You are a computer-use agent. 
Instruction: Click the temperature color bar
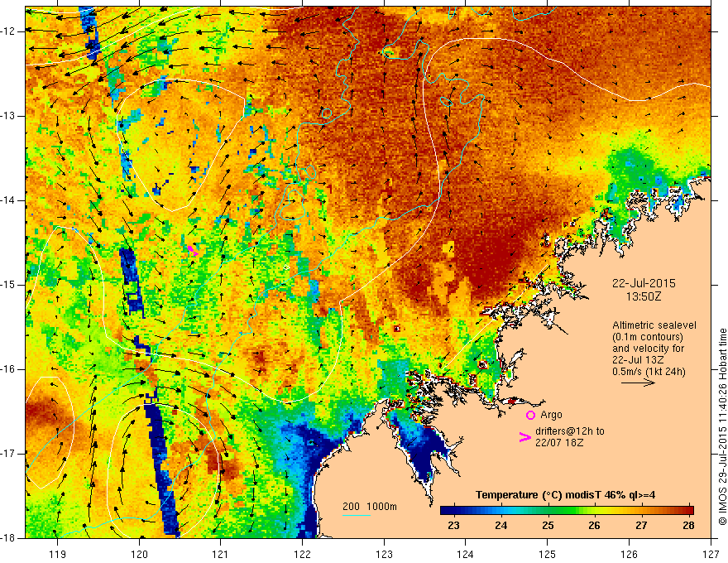click(567, 510)
